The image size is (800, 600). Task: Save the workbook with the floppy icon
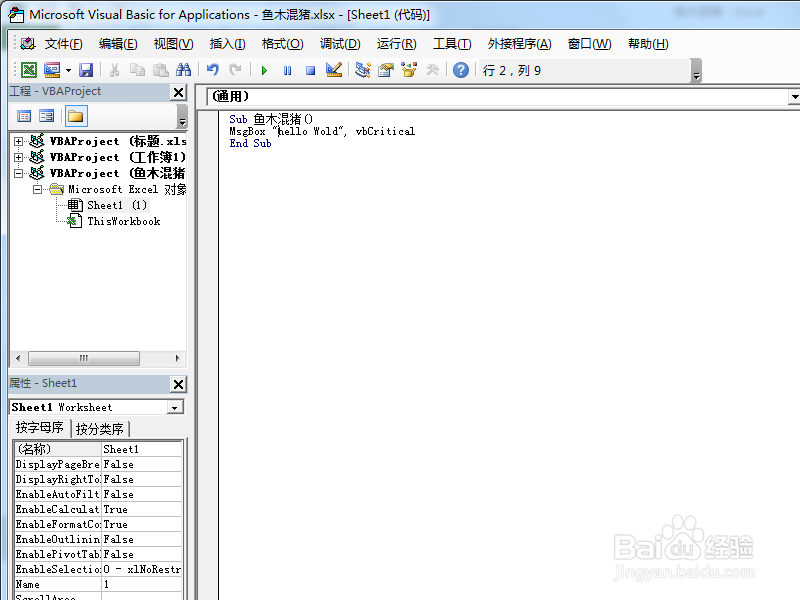86,70
